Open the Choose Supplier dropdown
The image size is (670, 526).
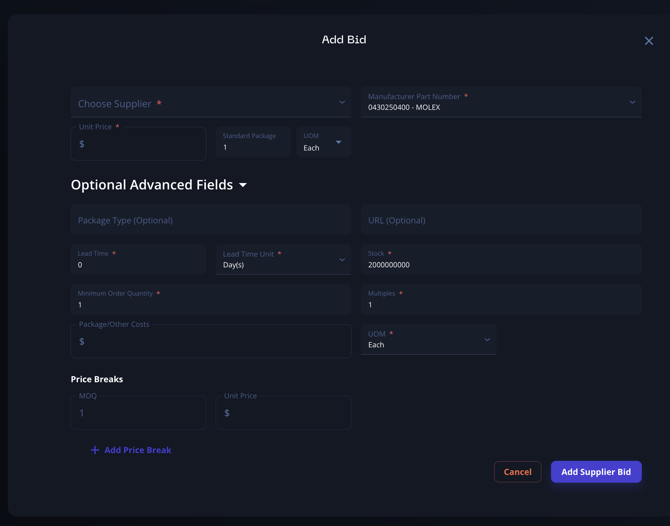[210, 103]
